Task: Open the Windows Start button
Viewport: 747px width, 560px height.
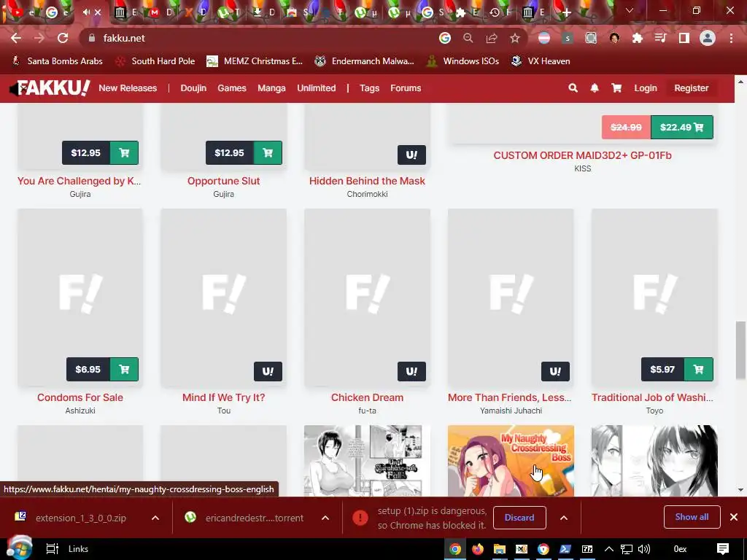Action: click(x=19, y=548)
